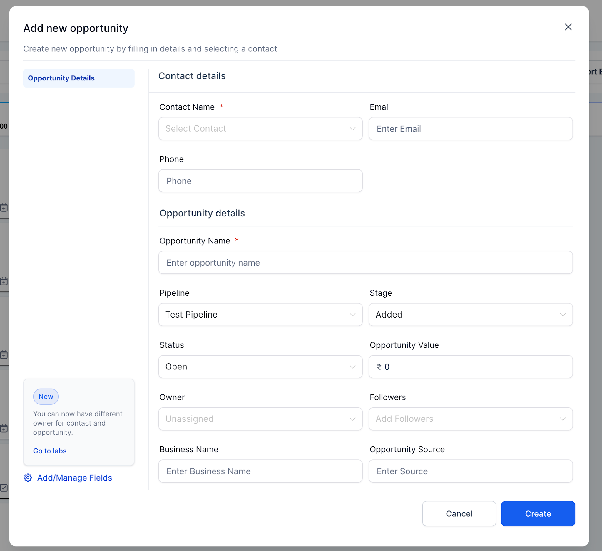Screen dimensions: 602x551
Task: Click the Cancel button
Action: 459,514
